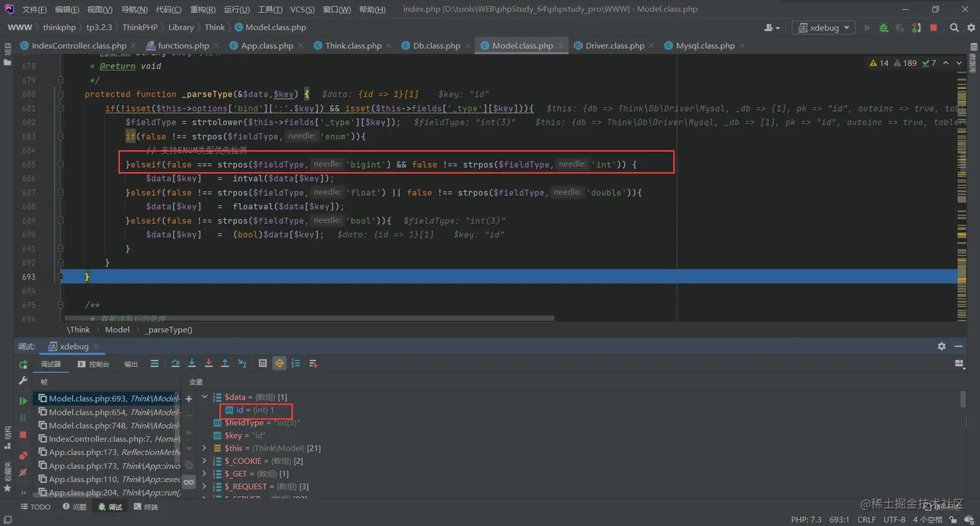The height and width of the screenshot is (526, 980).
Task: Click Step Over debugger icon
Action: (x=175, y=363)
